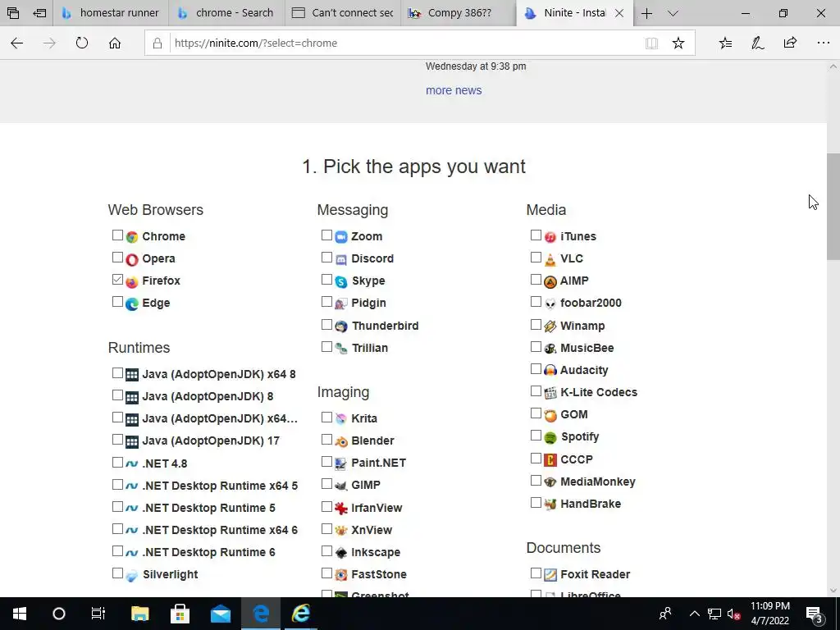Click the MusicBee app label

coord(587,348)
